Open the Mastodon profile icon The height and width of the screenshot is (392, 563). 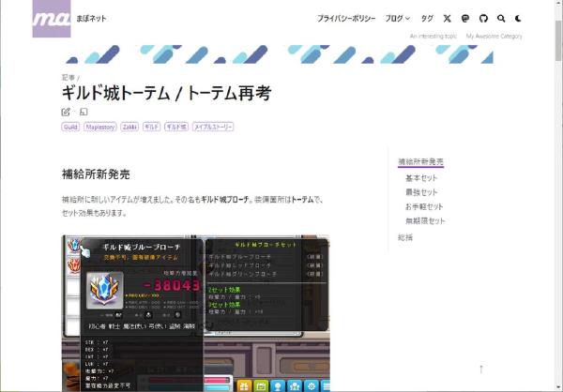[x=465, y=19]
